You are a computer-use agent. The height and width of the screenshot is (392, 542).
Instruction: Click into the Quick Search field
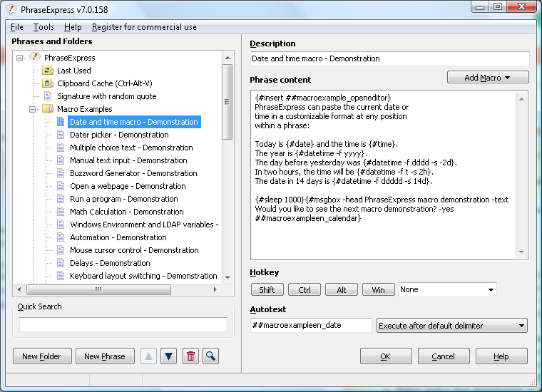click(123, 325)
